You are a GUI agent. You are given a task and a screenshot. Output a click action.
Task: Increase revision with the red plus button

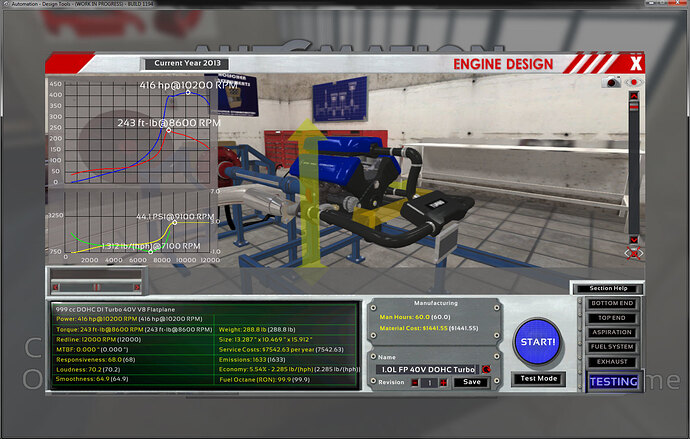coord(443,383)
